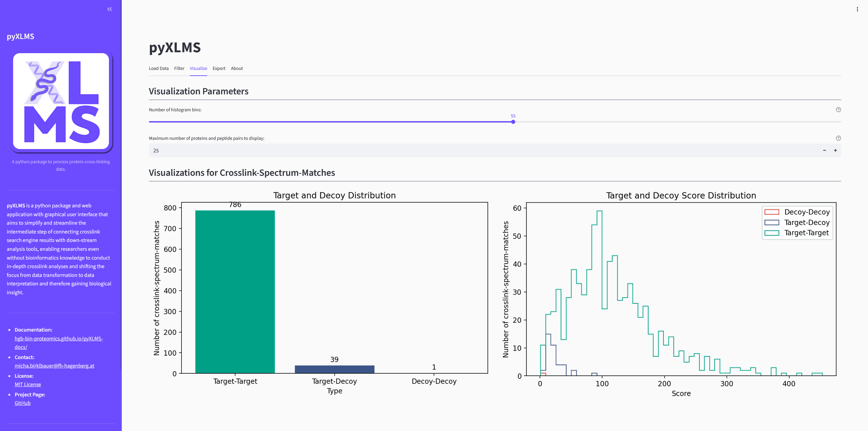Open the GitHub project page link
Image resolution: width=868 pixels, height=431 pixels.
click(x=22, y=403)
